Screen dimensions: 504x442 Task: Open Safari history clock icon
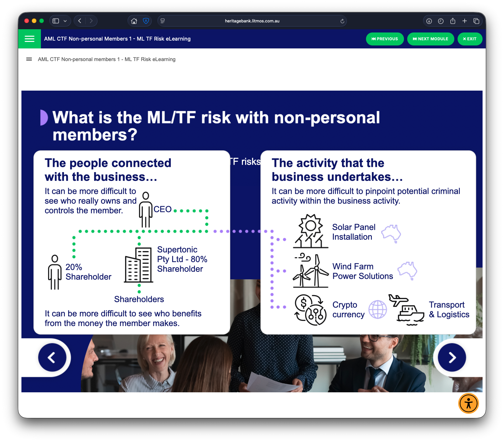tap(441, 21)
